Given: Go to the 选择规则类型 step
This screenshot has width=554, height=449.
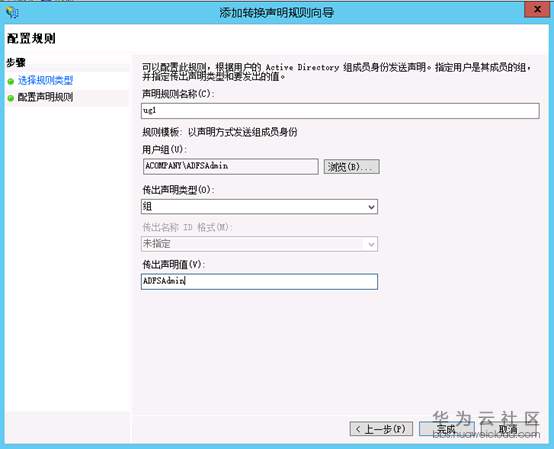Looking at the screenshot, I should pos(45,81).
